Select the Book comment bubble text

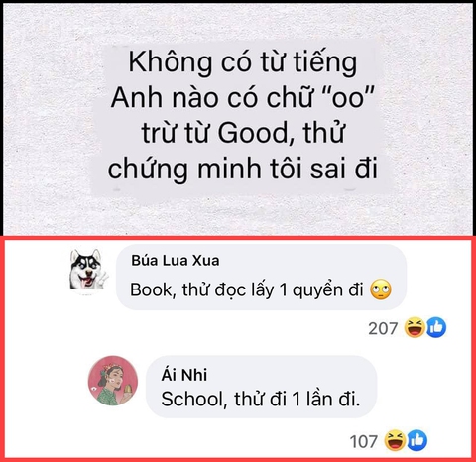247,289
